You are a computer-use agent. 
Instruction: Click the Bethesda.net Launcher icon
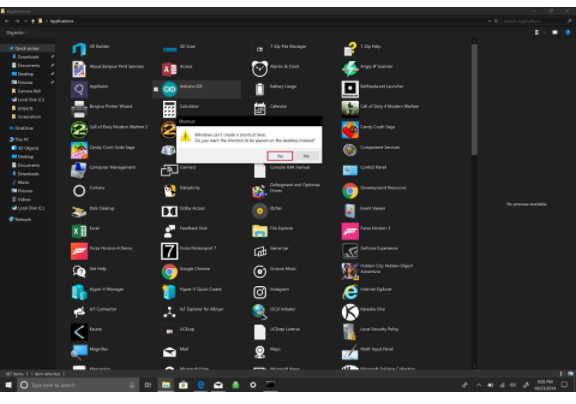pos(350,89)
